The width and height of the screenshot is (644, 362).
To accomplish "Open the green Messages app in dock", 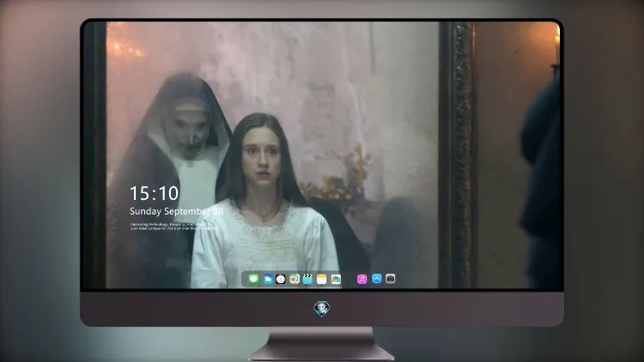I will click(253, 279).
